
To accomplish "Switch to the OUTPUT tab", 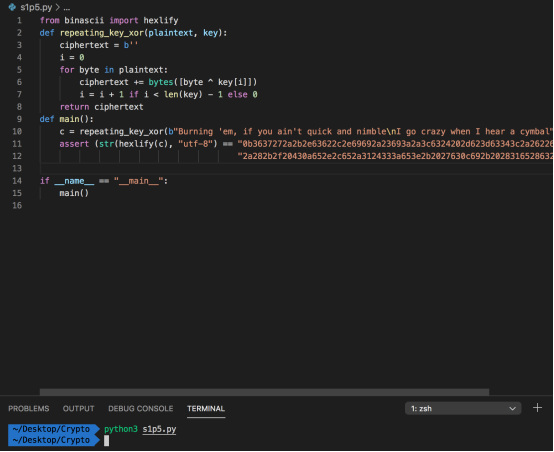I will [x=78, y=409].
